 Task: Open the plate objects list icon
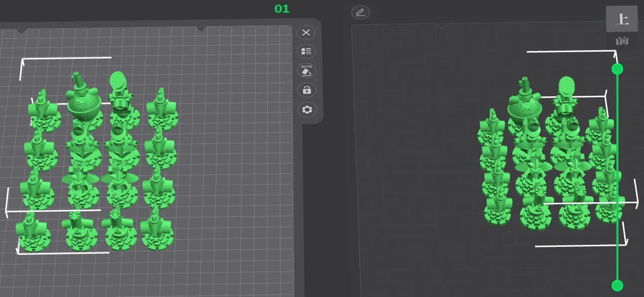pos(306,51)
